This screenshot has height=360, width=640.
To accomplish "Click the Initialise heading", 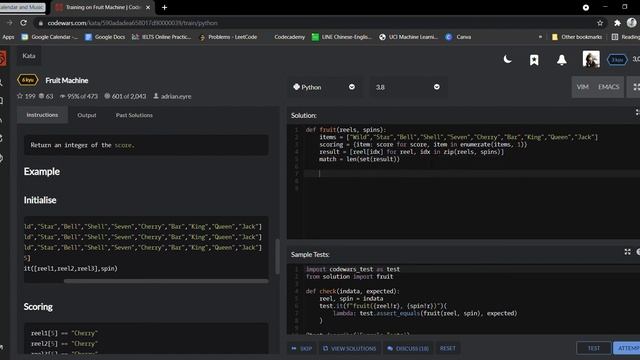I will (x=40, y=200).
